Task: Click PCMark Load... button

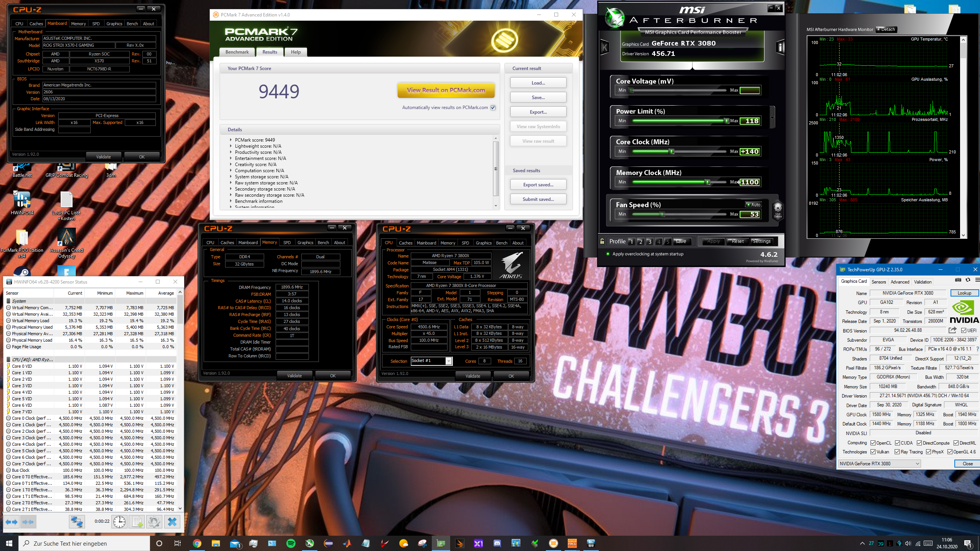Action: tap(538, 83)
